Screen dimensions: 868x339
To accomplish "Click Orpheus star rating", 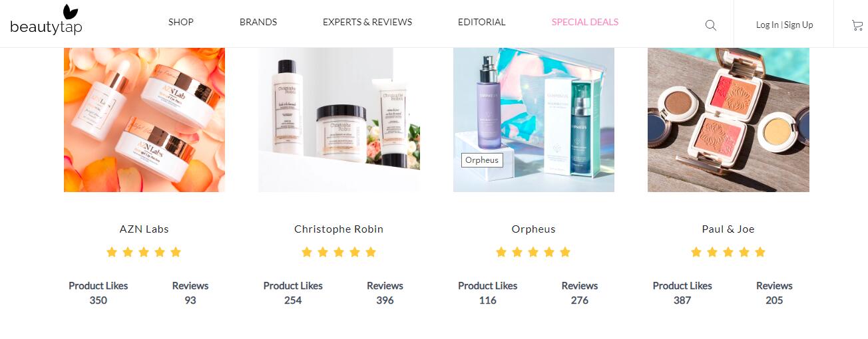I will (533, 252).
